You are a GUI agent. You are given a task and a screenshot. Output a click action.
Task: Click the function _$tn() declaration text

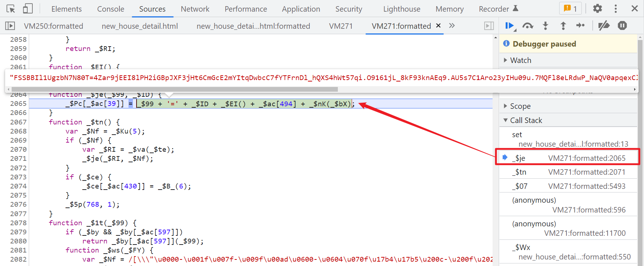(84, 122)
